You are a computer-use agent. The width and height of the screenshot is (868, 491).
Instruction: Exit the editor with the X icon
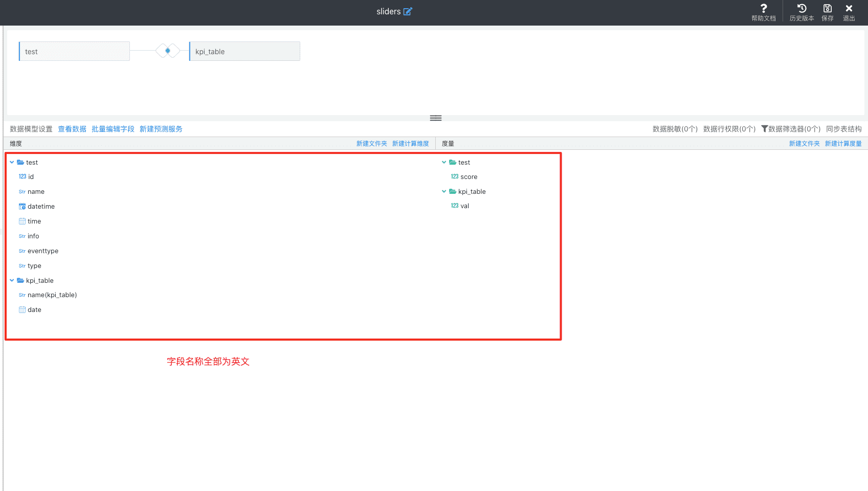849,8
